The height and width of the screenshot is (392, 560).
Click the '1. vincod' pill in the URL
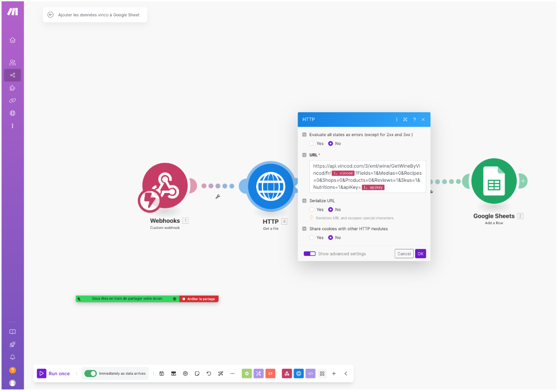(343, 173)
